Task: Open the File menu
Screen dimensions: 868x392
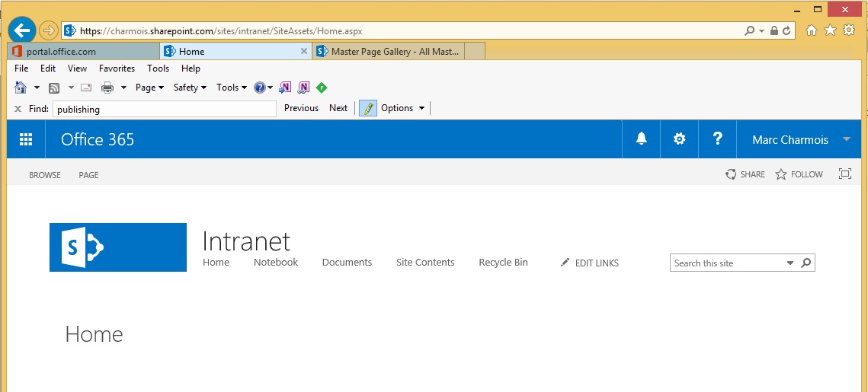Action: pyautogui.click(x=21, y=69)
